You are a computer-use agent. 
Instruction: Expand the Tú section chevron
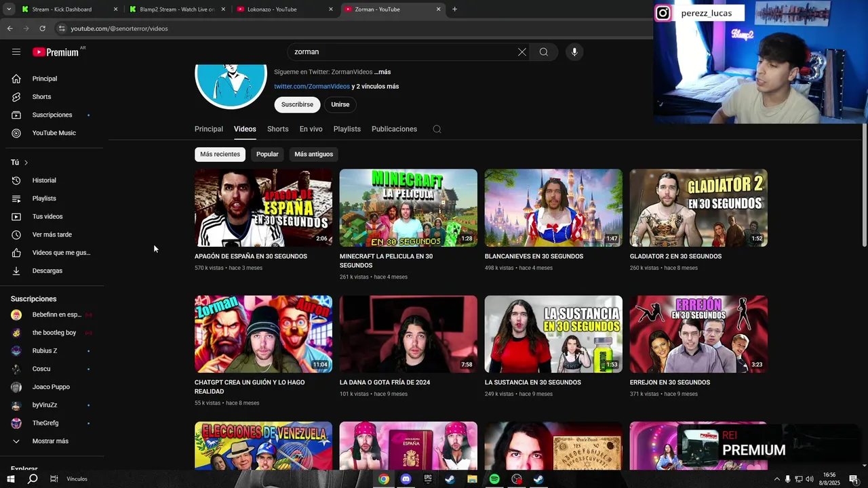click(26, 163)
